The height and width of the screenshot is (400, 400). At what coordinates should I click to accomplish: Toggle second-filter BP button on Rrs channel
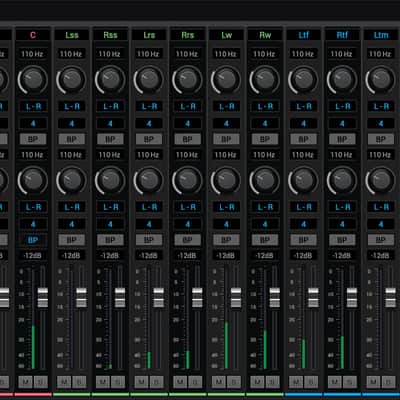point(188,240)
